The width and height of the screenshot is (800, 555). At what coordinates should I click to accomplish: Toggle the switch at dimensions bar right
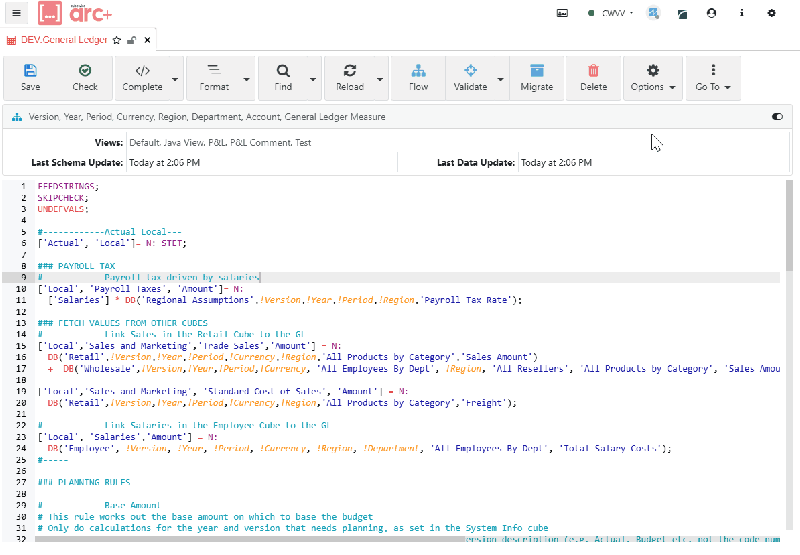(x=777, y=117)
